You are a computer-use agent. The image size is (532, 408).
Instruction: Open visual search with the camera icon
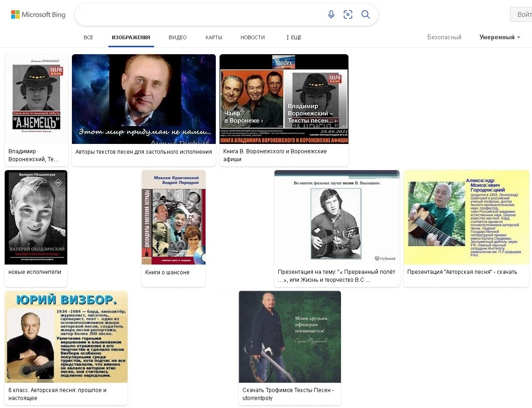point(348,14)
